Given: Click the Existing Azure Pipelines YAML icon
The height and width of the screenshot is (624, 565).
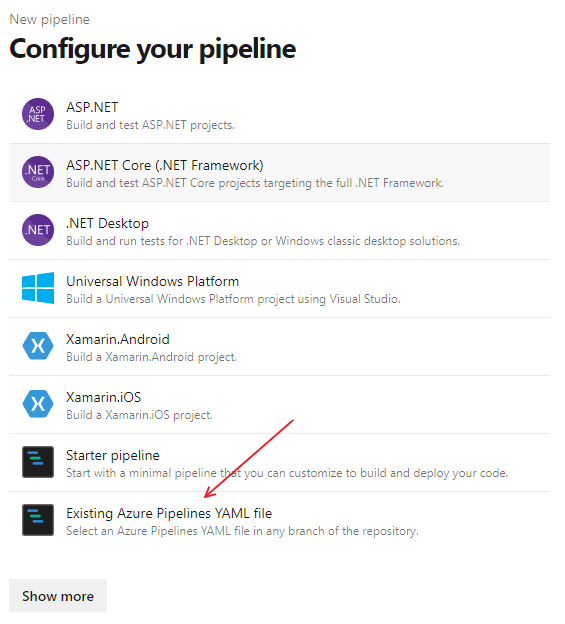Looking at the screenshot, I should [38, 520].
